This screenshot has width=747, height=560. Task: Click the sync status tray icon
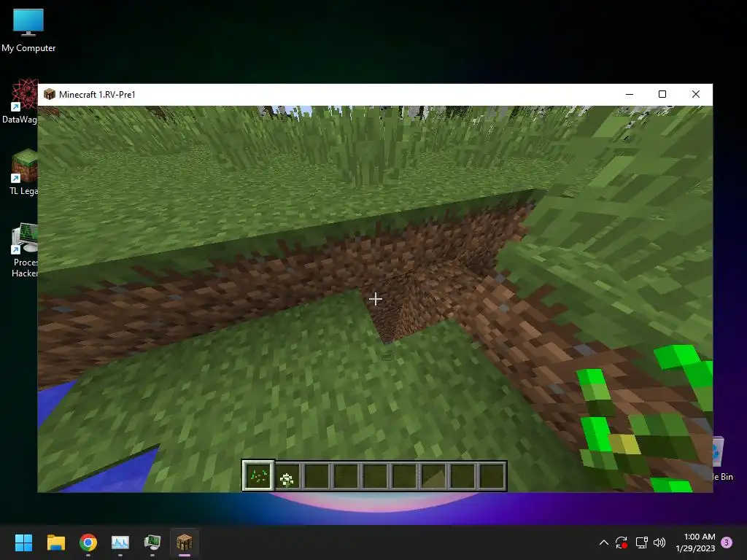click(x=622, y=542)
